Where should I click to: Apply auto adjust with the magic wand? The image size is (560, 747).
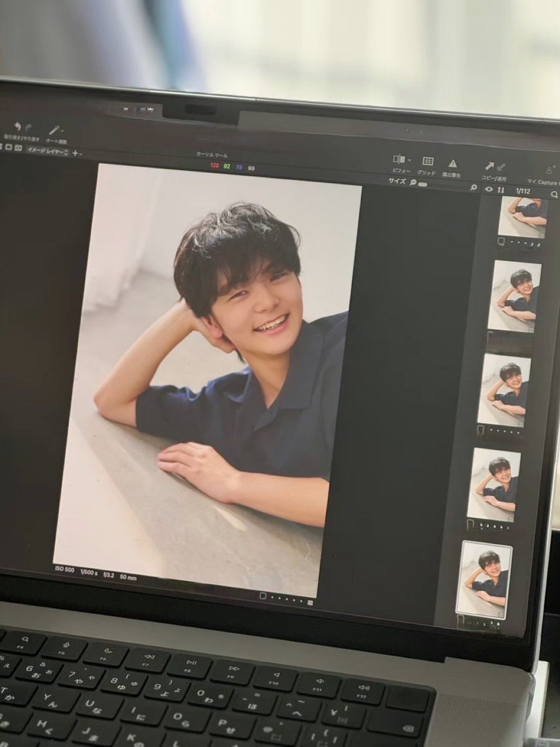pyautogui.click(x=54, y=129)
